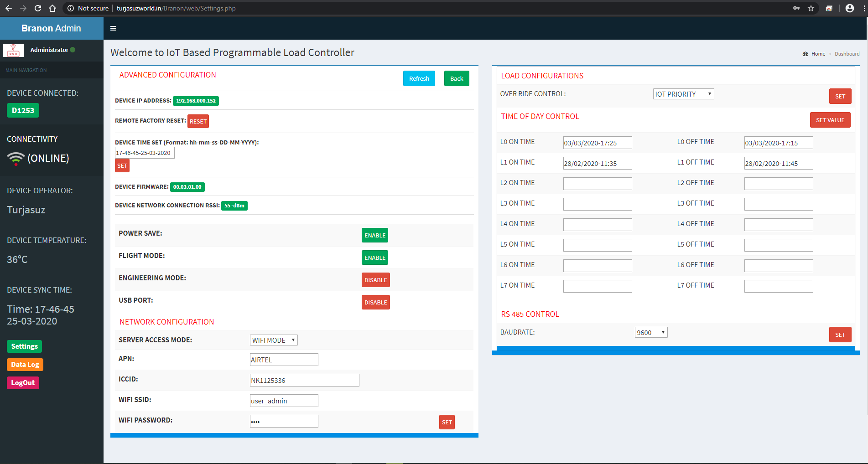Open the Baudrate dropdown

pyautogui.click(x=651, y=332)
